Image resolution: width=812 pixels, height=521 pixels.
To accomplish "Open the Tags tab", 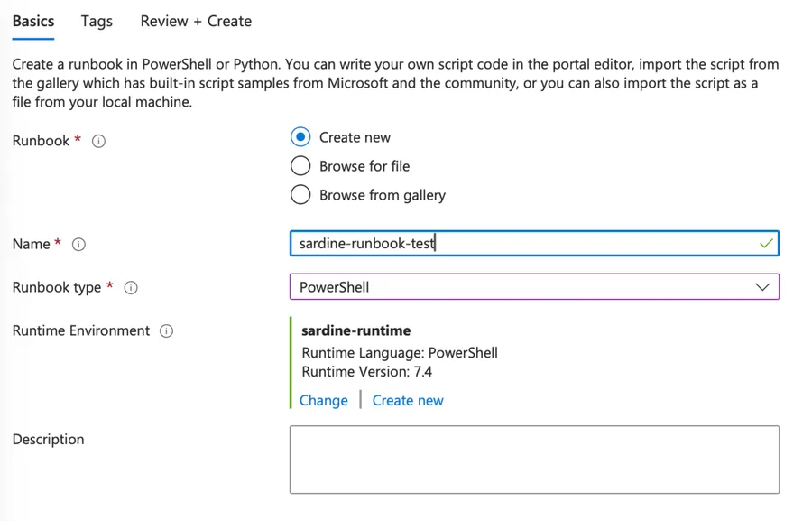I will point(97,21).
